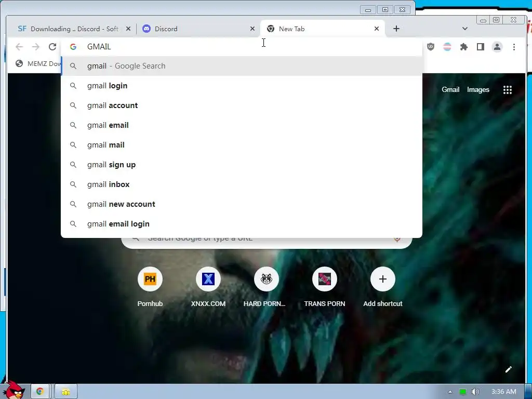Screen dimensions: 532x399
Task: Go forward with the forward arrow
Action: 36,47
